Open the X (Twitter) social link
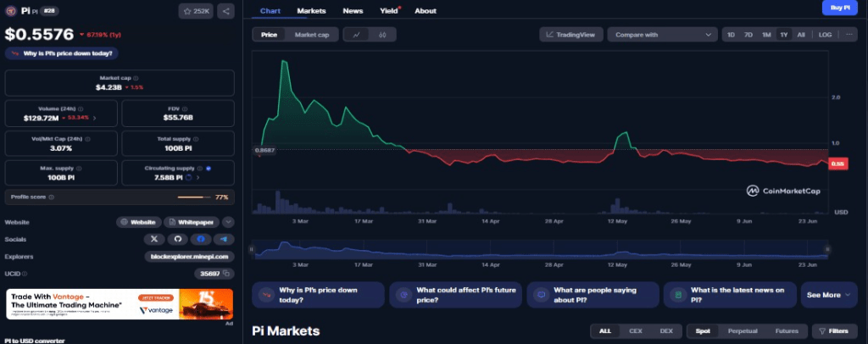Viewport: 868px width, 344px height. tap(154, 239)
